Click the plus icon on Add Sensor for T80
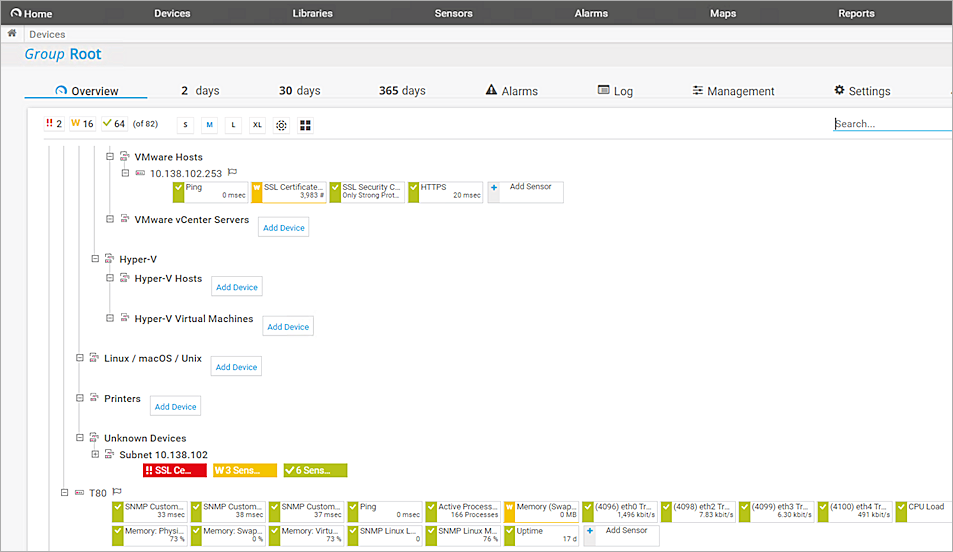The width and height of the screenshot is (953, 552). pos(590,531)
